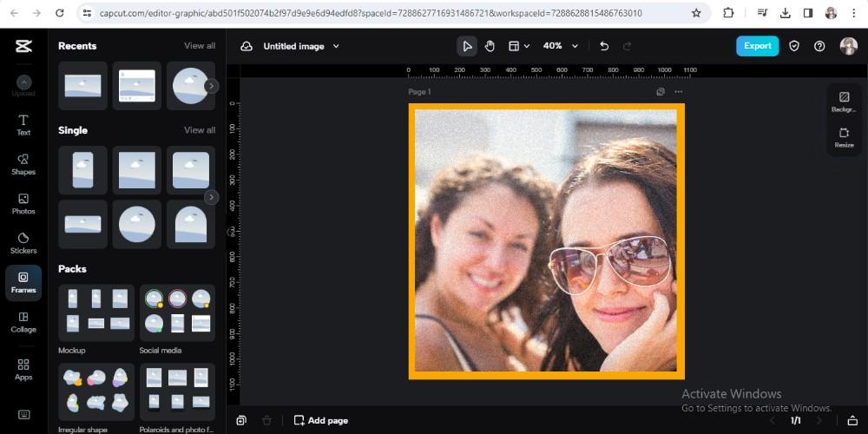Screen dimensions: 868x434
Task: Open the CapCut home logo
Action: [23, 47]
